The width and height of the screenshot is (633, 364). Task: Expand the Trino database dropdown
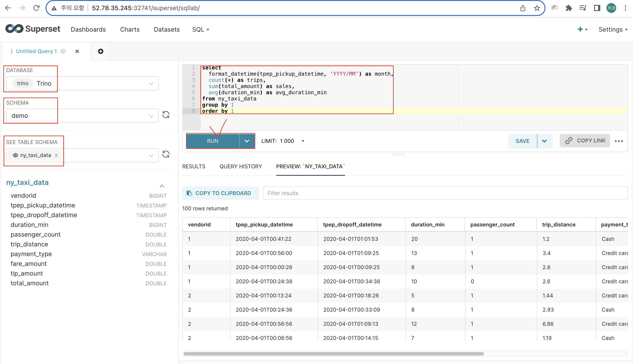[x=151, y=84]
